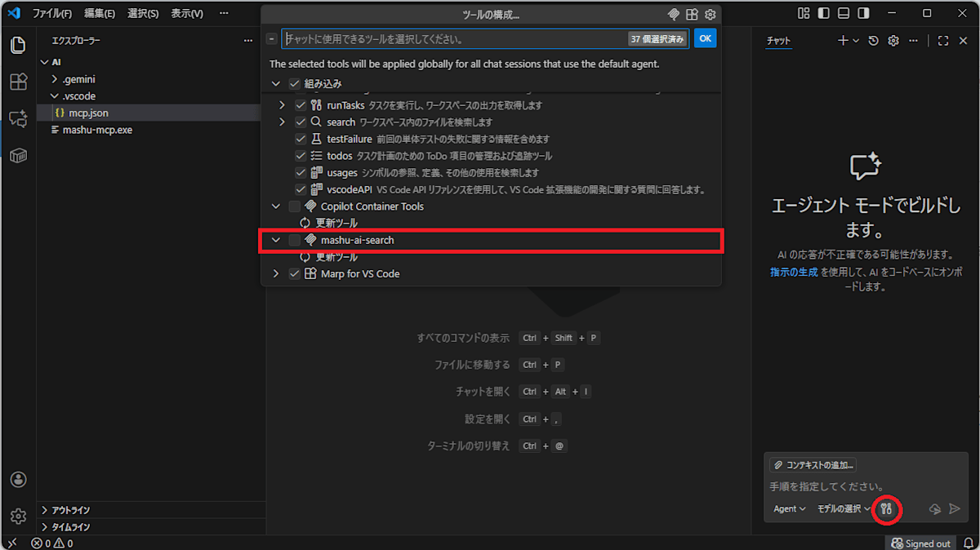Image resolution: width=980 pixels, height=550 pixels.
Task: Open the new chat dropdown arrow
Action: [x=856, y=41]
